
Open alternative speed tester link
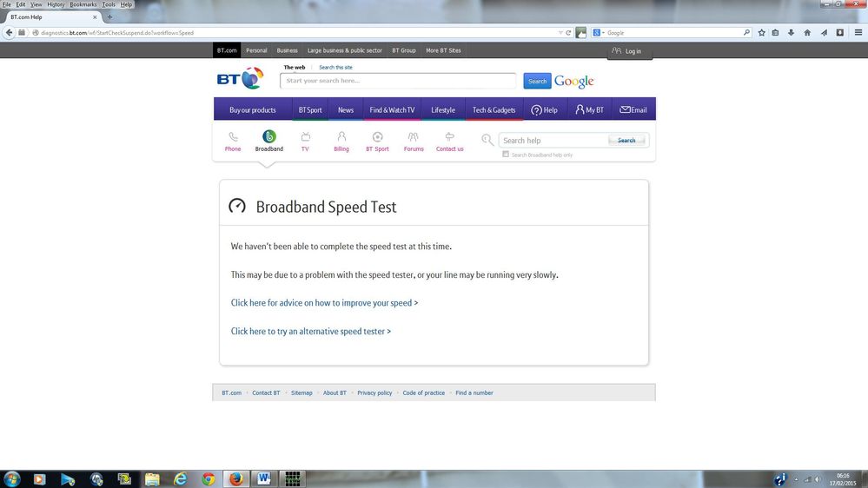[310, 331]
